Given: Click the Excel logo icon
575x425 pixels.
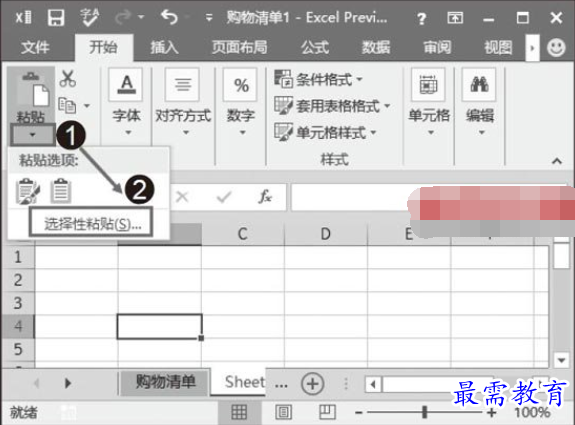Looking at the screenshot, I should click(x=23, y=17).
